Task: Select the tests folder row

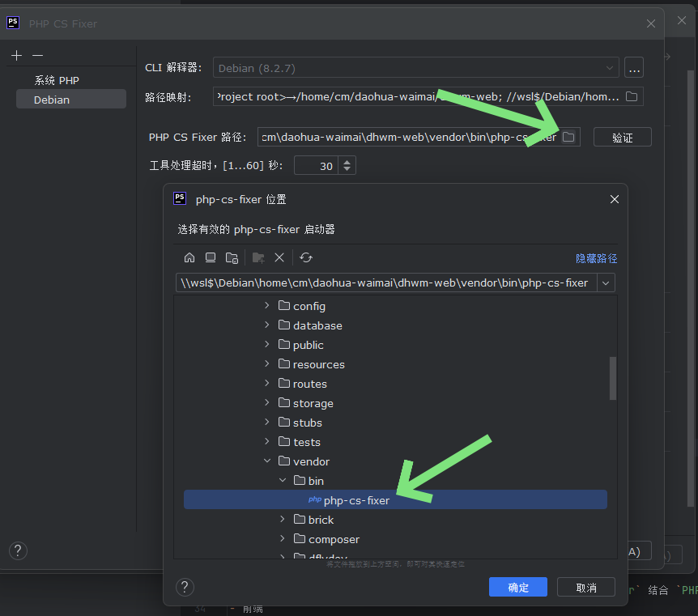Action: click(x=395, y=441)
